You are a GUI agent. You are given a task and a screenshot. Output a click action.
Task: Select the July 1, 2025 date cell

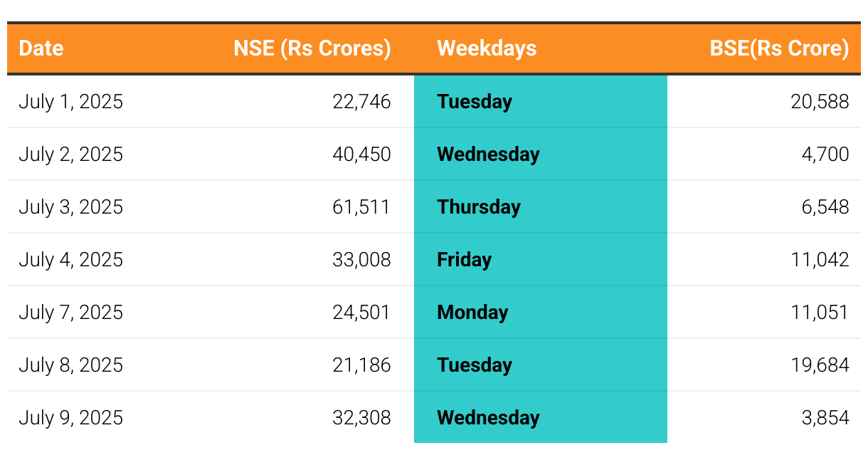(70, 102)
